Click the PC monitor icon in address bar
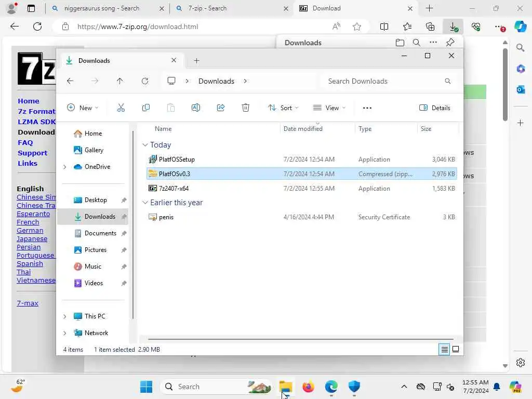This screenshot has height=399, width=532. [x=171, y=81]
